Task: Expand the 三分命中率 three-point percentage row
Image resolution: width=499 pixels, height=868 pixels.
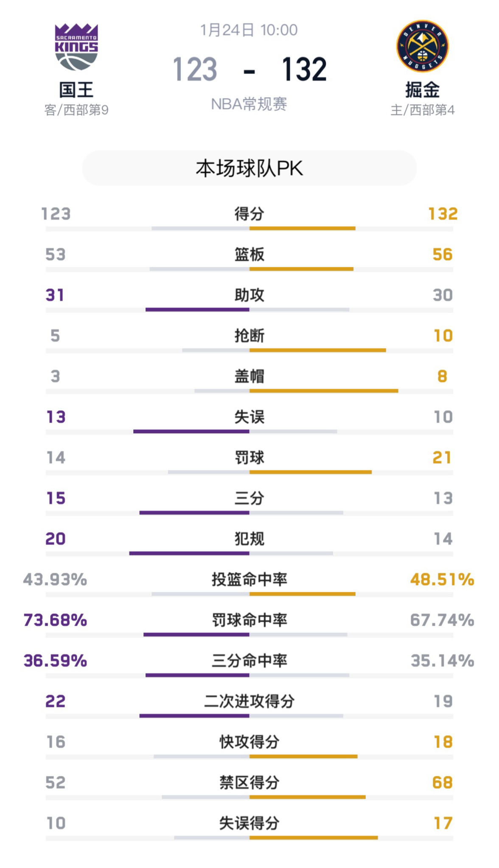Action: click(x=249, y=661)
